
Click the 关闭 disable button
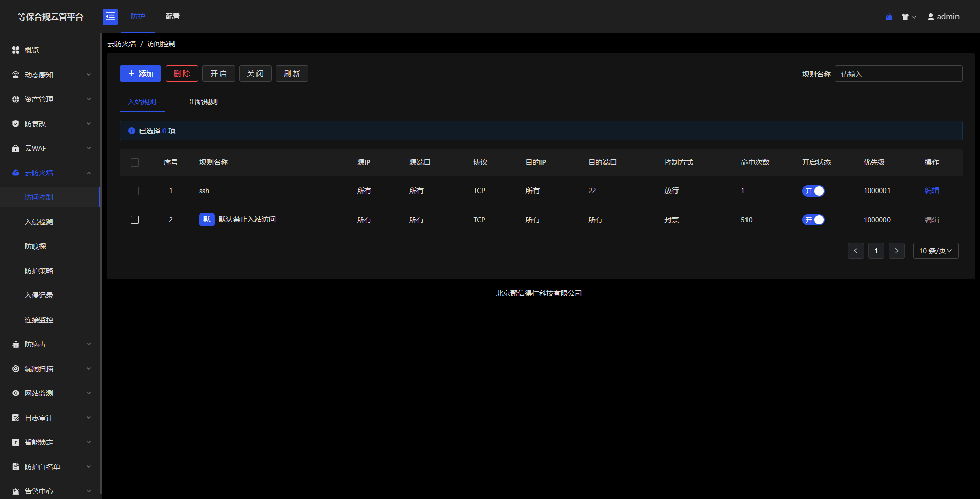coord(255,74)
